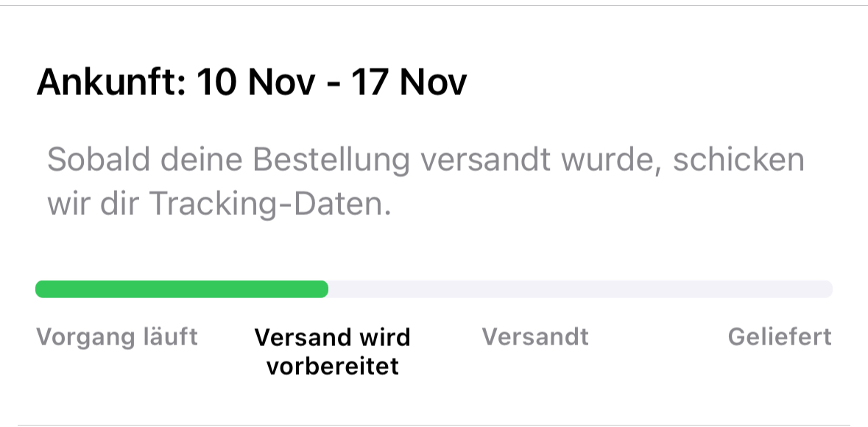This screenshot has width=868, height=427.
Task: Click the word versandt in the gray description
Action: (x=485, y=160)
